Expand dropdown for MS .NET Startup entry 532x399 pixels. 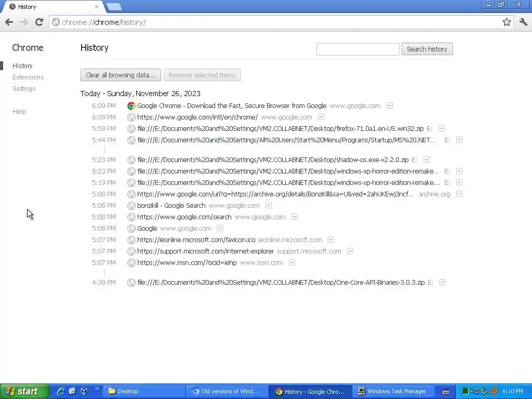point(459,140)
